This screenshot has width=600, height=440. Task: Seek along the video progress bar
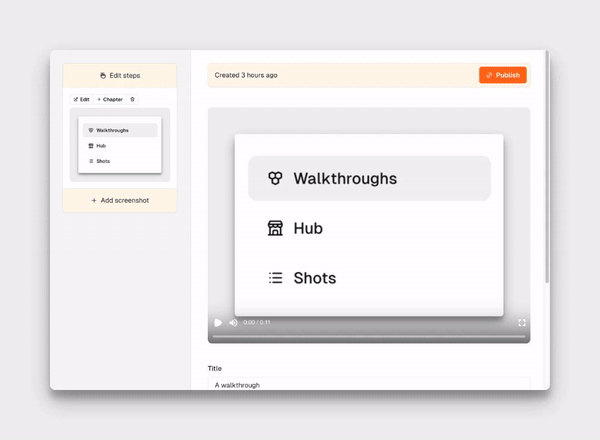click(x=369, y=336)
